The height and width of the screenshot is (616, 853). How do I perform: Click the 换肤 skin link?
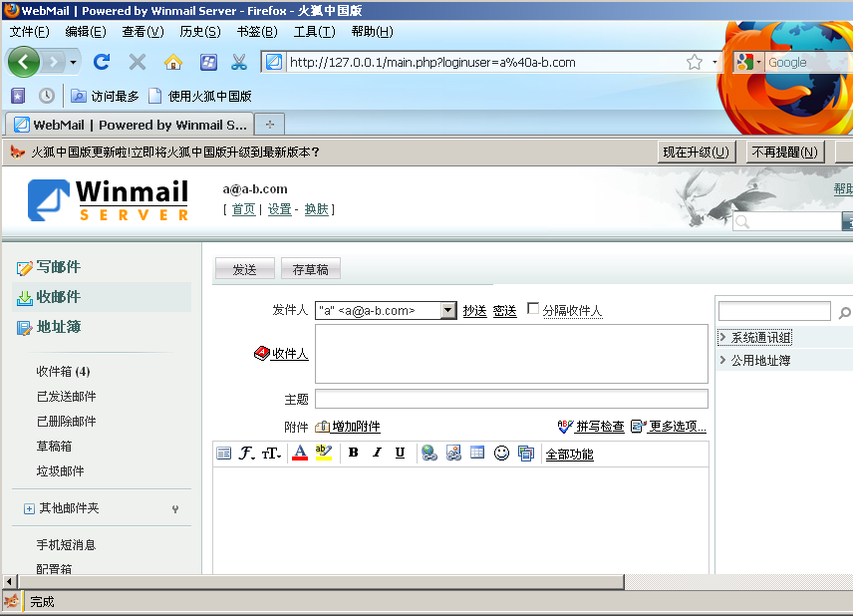[x=316, y=209]
